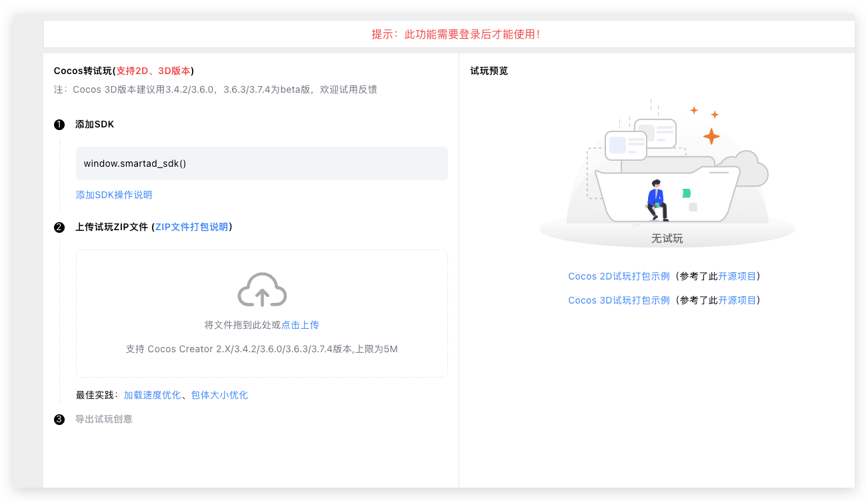868x501 pixels.
Task: Open the 添加SDK操作说明 link
Action: tap(114, 195)
